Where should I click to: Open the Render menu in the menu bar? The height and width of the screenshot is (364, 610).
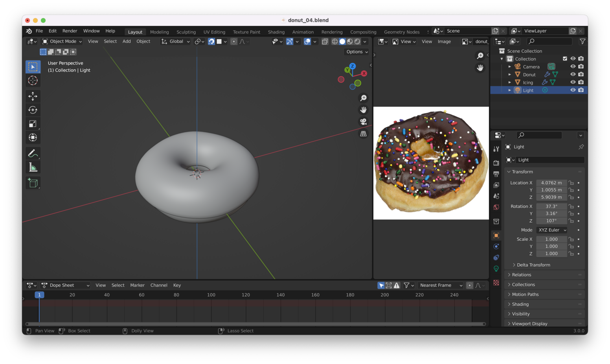point(70,31)
